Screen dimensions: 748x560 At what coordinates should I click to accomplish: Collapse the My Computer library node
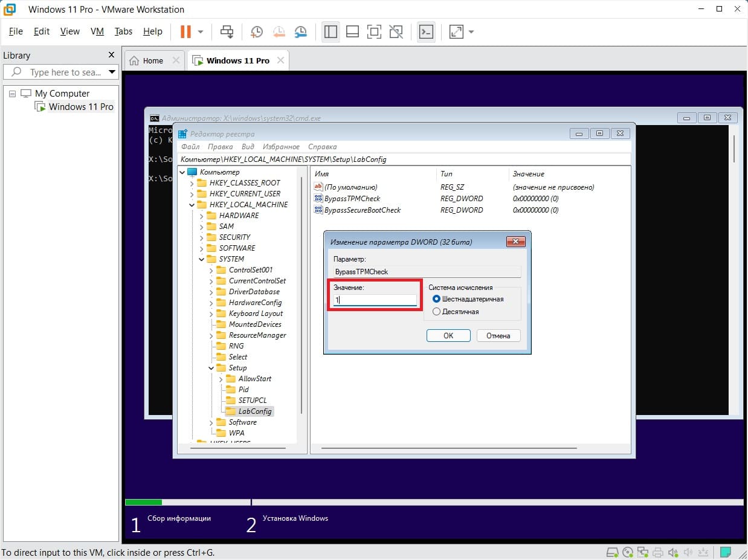point(12,94)
